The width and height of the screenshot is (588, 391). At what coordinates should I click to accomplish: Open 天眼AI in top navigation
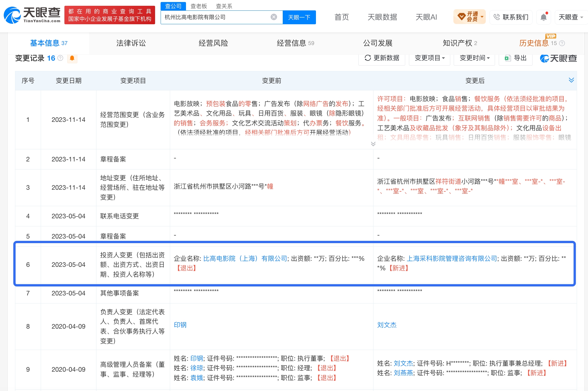click(426, 17)
